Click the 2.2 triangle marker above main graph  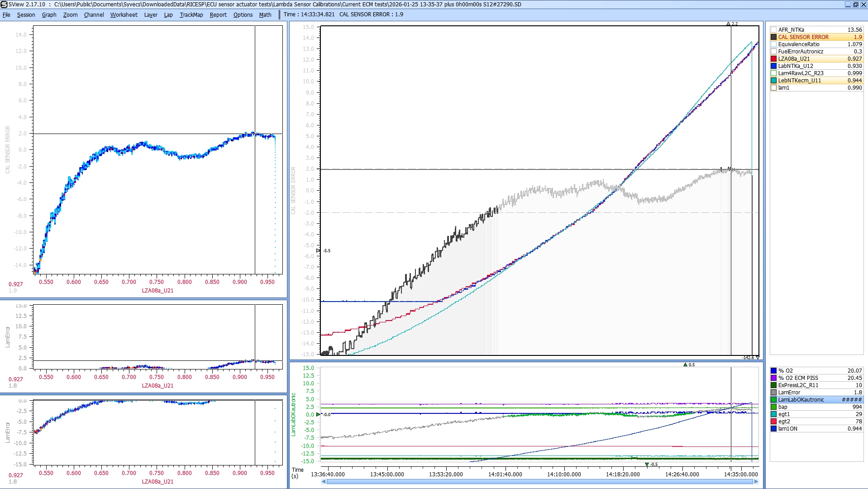(x=728, y=24)
